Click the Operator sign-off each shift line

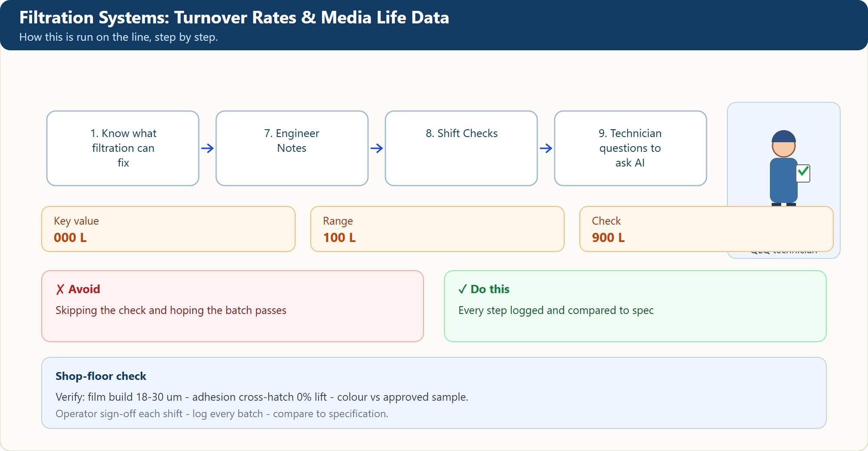(x=222, y=414)
